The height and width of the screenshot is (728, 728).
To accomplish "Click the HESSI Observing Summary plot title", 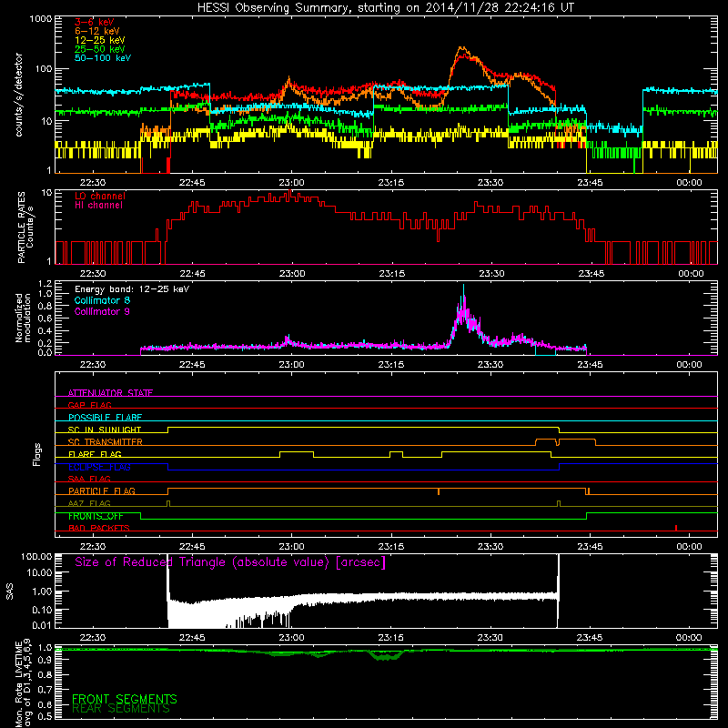I will pos(385,7).
